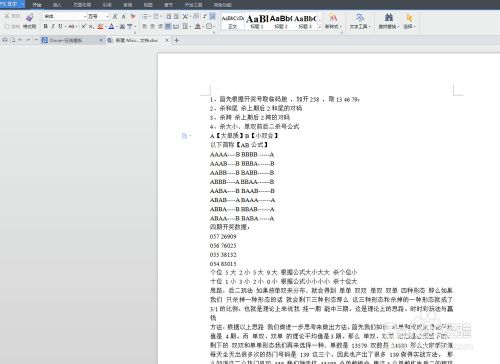This screenshot has width=500, height=364.
Task: Click the character shading icon
Action: (122, 27)
